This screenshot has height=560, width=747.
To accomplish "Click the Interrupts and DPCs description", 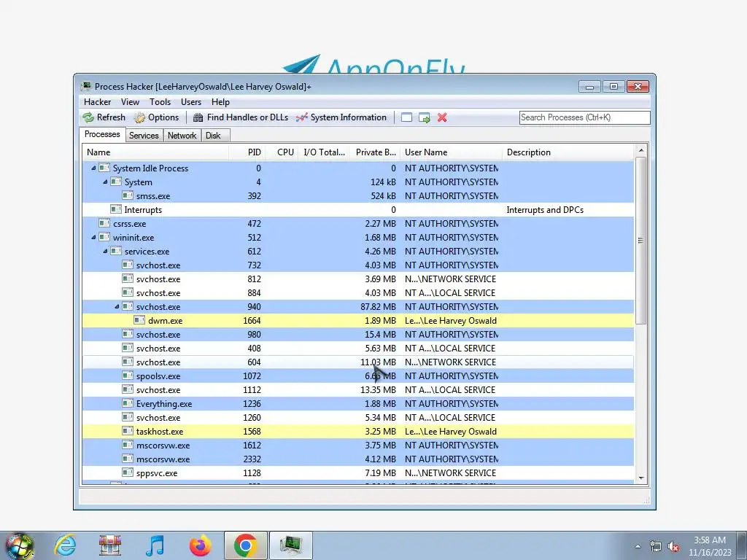I will point(545,209).
